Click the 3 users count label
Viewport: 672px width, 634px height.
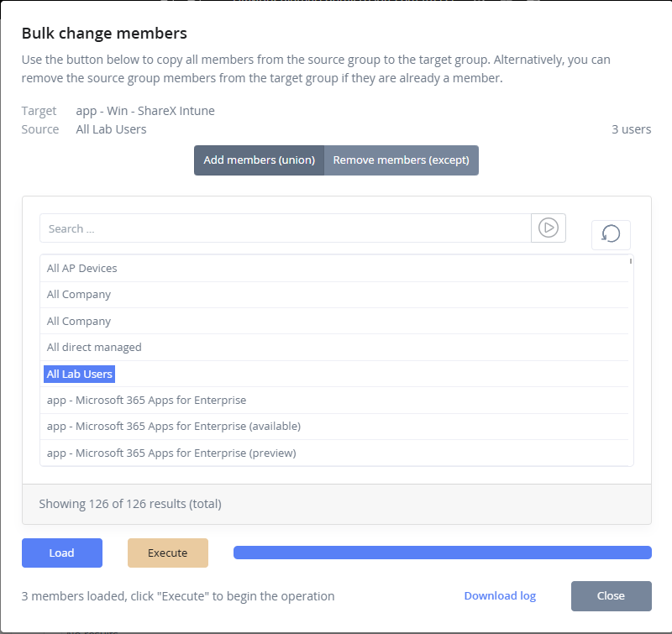tap(631, 129)
